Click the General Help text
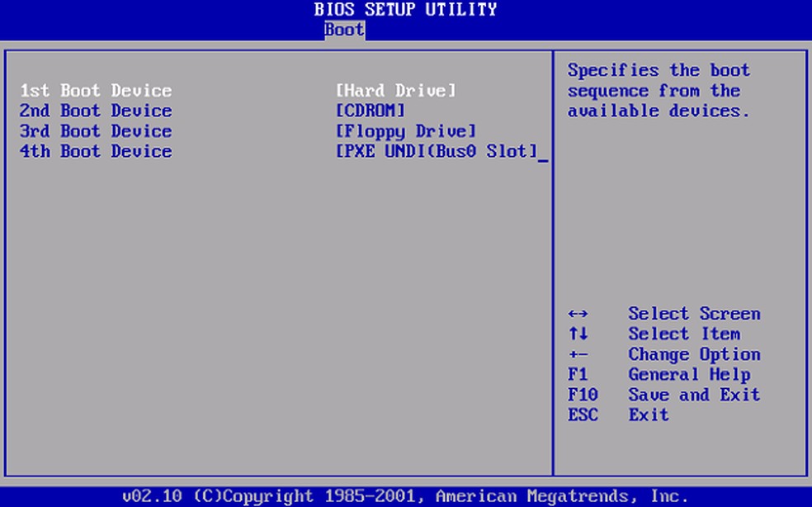This screenshot has width=812, height=507. tap(689, 375)
